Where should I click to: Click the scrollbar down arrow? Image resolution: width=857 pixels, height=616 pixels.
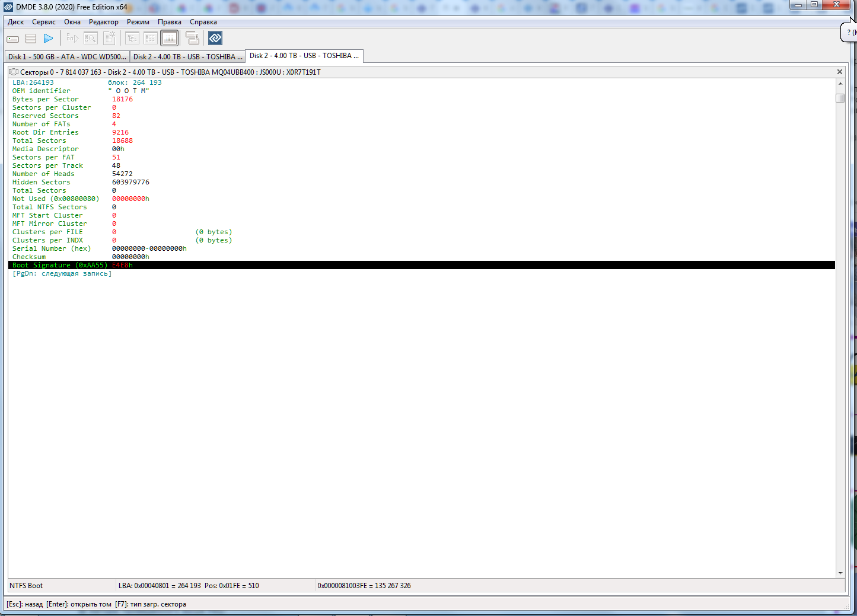[x=840, y=573]
